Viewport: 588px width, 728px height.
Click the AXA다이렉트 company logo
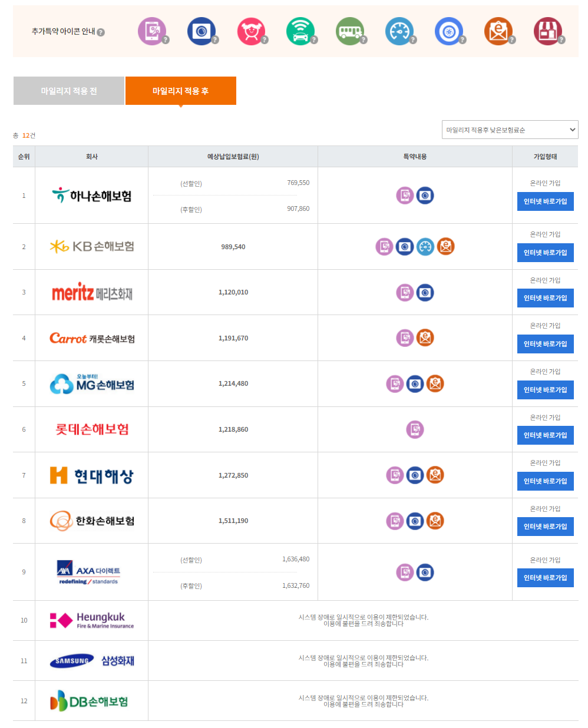pyautogui.click(x=90, y=572)
